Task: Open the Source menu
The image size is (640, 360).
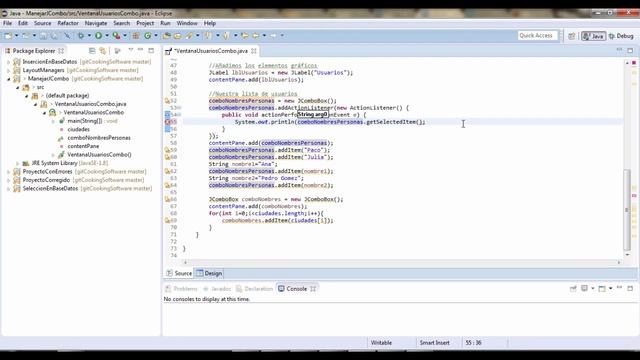Action: tap(42, 23)
